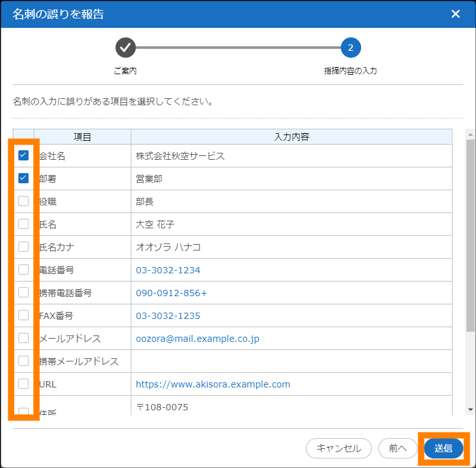Tick the メールアドレス checkbox
This screenshot has height=468, width=476.
23,338
